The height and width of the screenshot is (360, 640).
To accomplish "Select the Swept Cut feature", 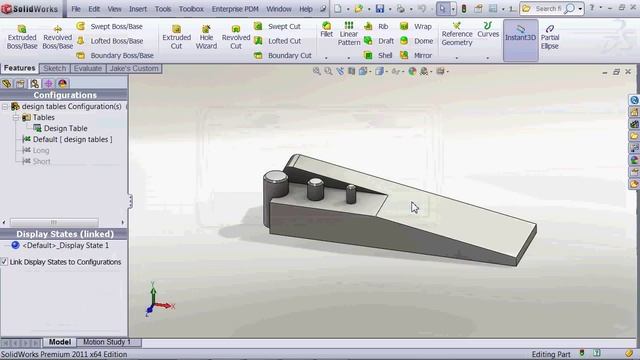I will 277,27.
